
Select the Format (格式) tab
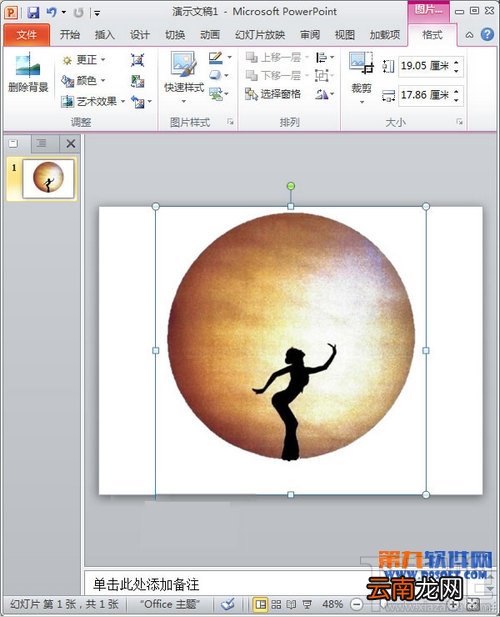[432, 35]
